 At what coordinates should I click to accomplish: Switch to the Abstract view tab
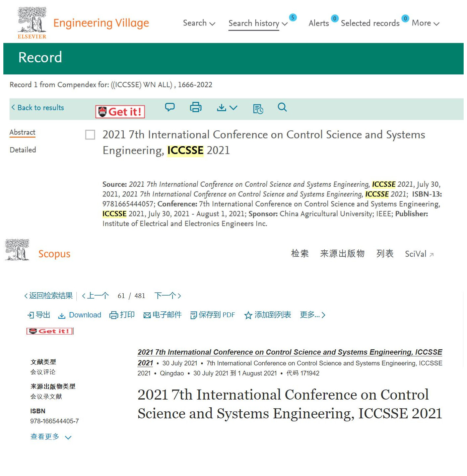coord(22,132)
